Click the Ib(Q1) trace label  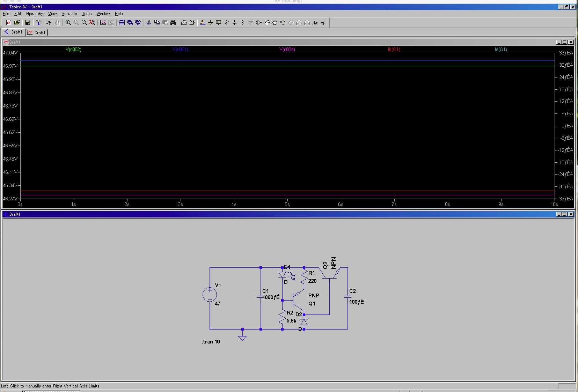(x=394, y=50)
